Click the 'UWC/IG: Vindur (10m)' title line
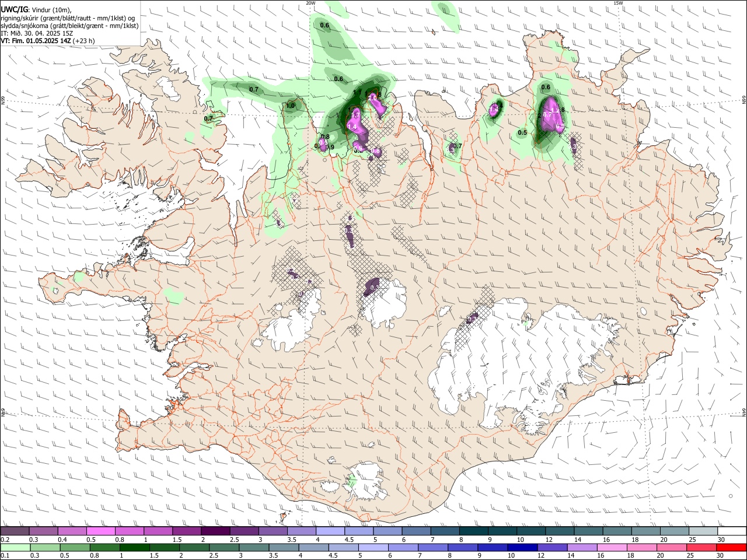 (36, 10)
